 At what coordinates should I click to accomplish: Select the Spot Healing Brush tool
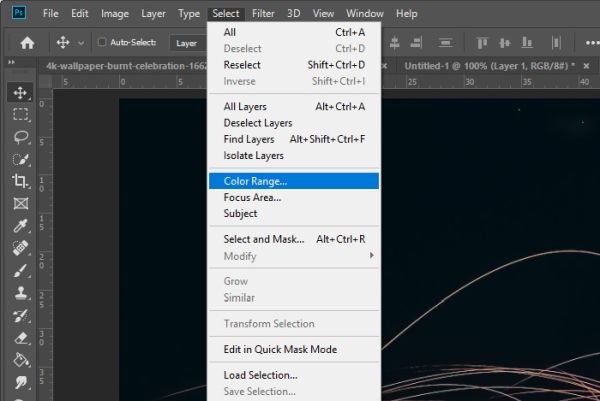pyautogui.click(x=20, y=248)
